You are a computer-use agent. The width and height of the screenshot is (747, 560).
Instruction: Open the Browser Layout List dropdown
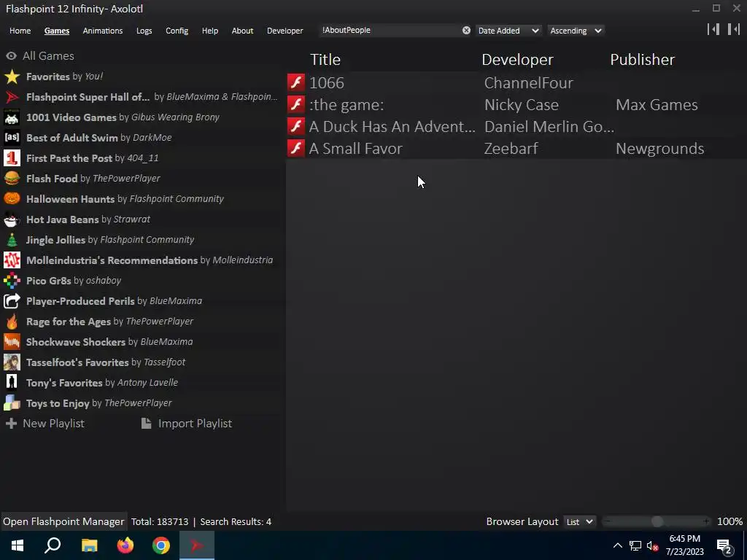[x=579, y=522]
